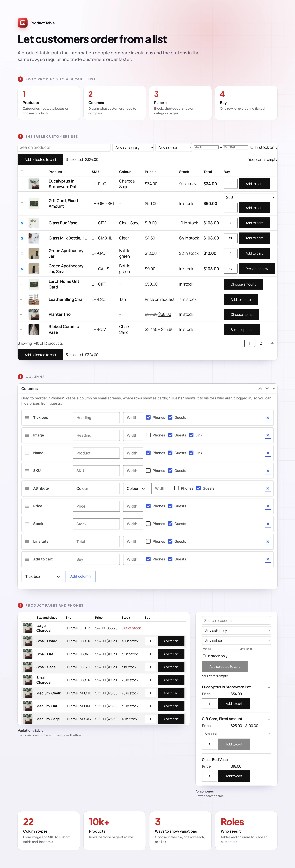Toggle the In stock only checkbox above table
The width and height of the screenshot is (295, 868).
(252, 147)
